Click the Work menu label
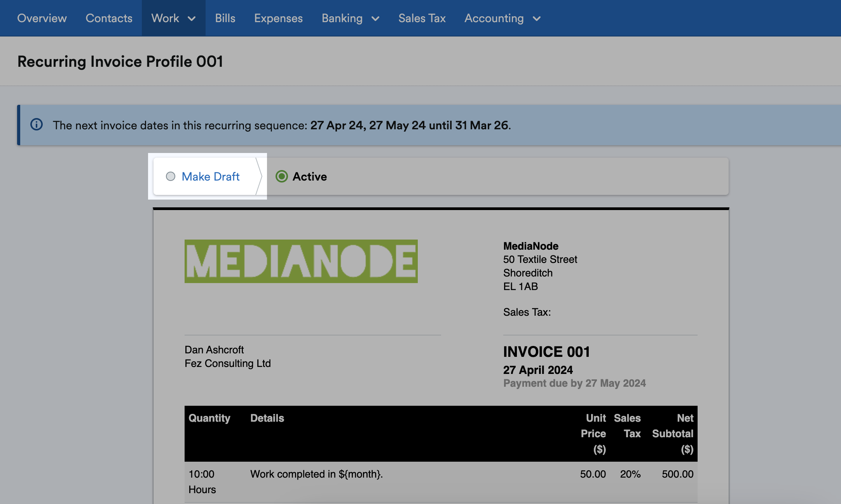 coord(165,18)
